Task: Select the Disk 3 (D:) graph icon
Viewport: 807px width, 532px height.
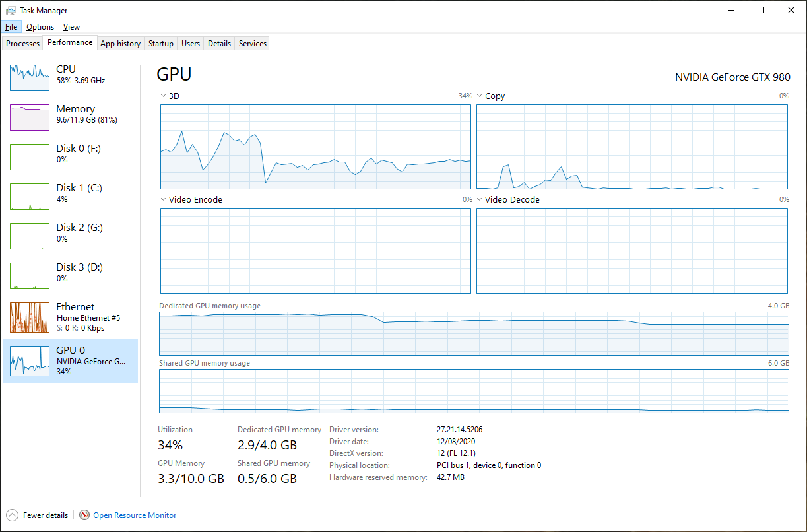Action: [30, 276]
